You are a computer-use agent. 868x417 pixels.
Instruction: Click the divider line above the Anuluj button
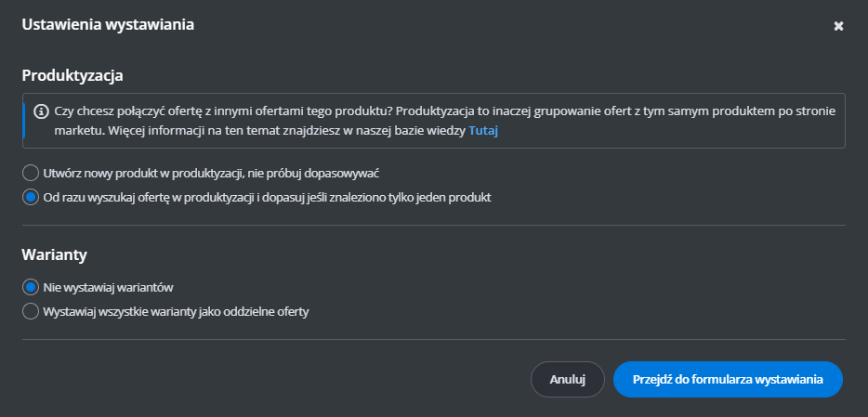point(433,339)
